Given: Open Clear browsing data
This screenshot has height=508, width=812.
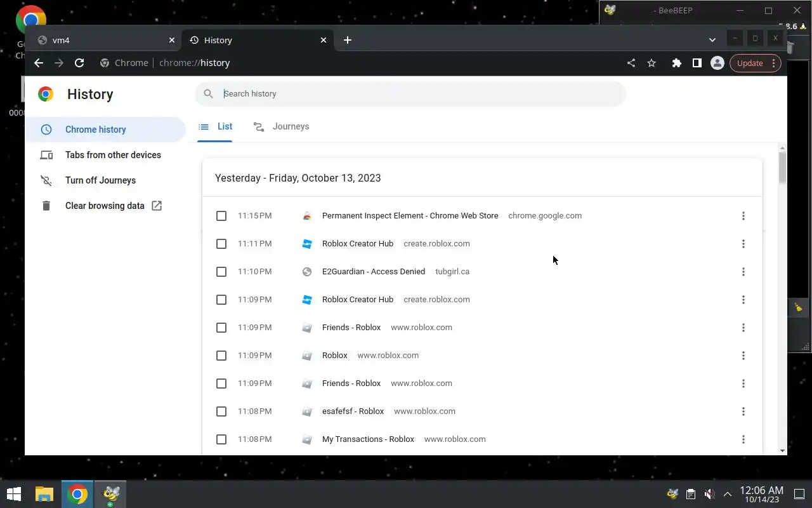Looking at the screenshot, I should [x=105, y=206].
